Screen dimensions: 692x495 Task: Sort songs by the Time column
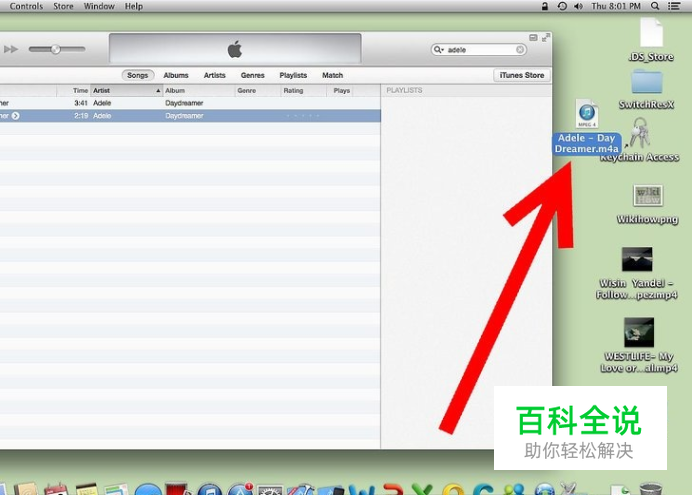pyautogui.click(x=73, y=90)
